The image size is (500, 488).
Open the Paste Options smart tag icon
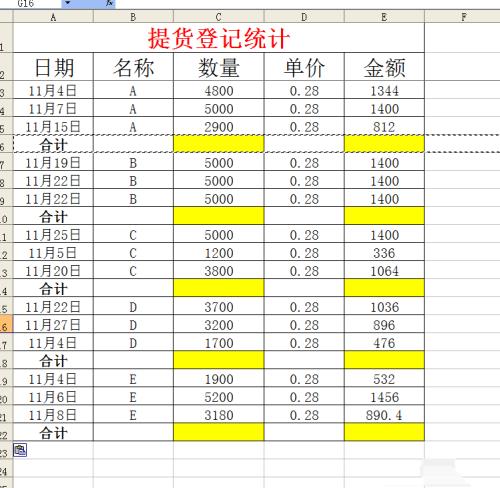(20, 450)
